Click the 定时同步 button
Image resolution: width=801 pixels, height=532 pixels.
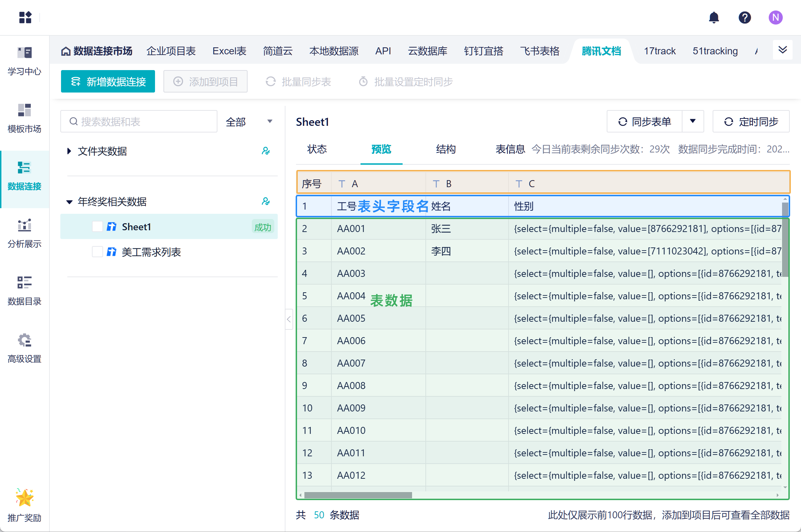point(751,122)
